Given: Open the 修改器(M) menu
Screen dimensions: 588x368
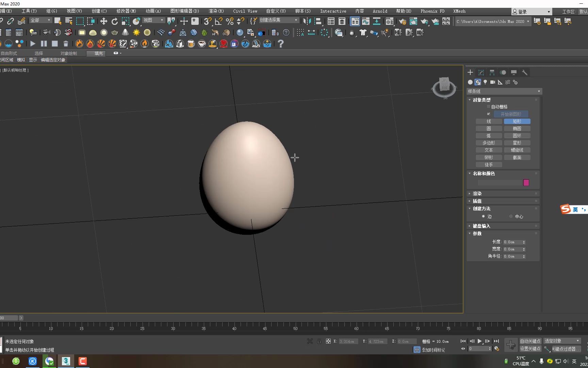Looking at the screenshot, I should tap(126, 11).
